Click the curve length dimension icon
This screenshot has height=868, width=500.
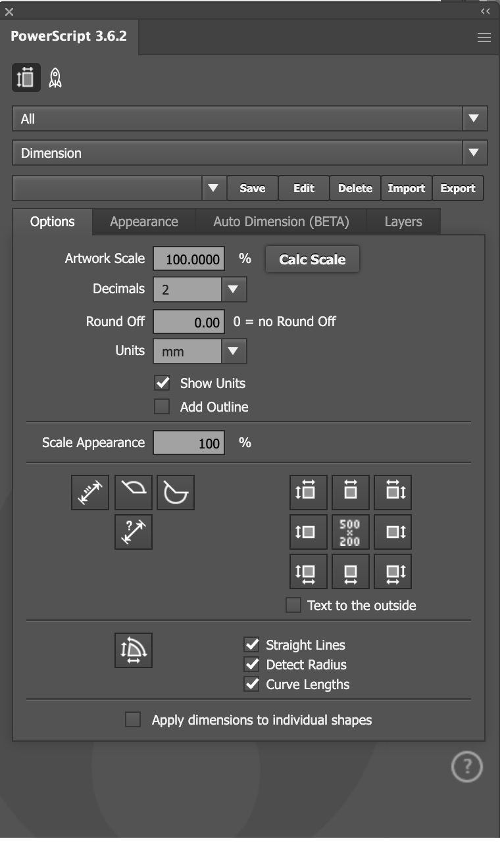(x=134, y=493)
